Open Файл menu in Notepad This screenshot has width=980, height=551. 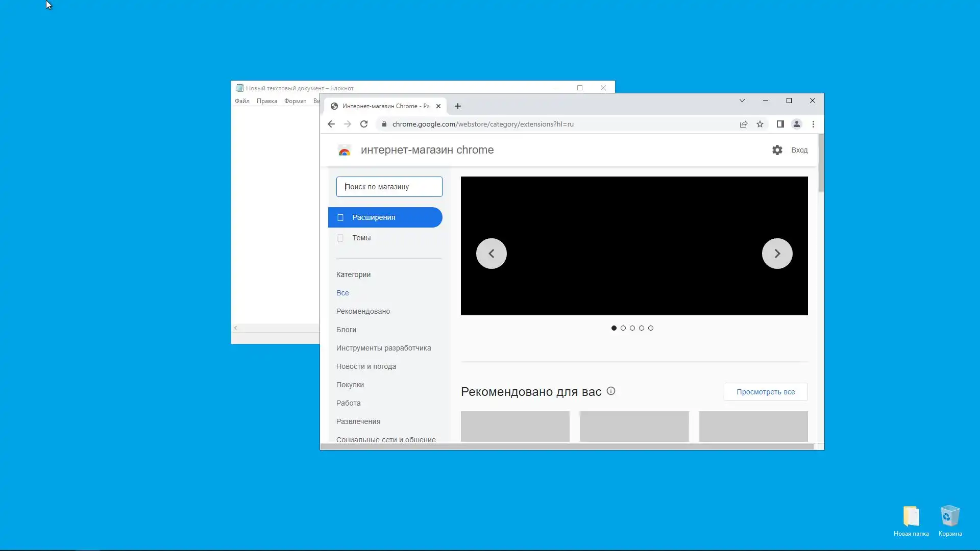[x=242, y=101]
